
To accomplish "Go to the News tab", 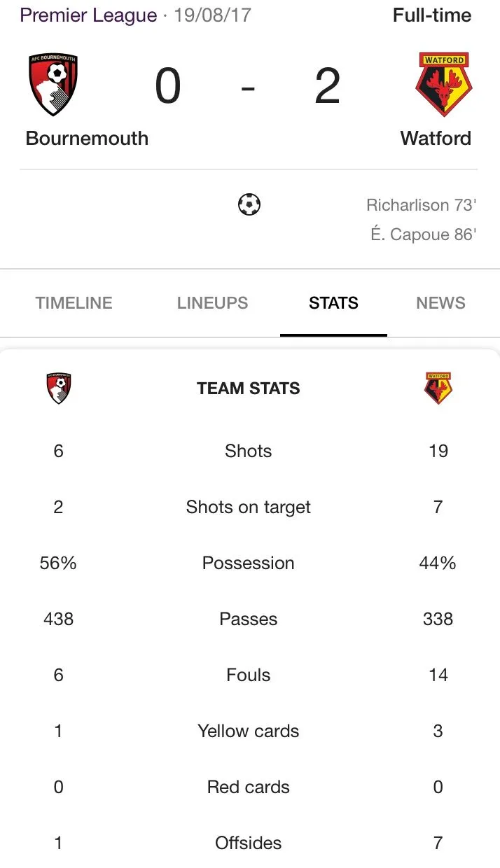I will click(x=440, y=303).
